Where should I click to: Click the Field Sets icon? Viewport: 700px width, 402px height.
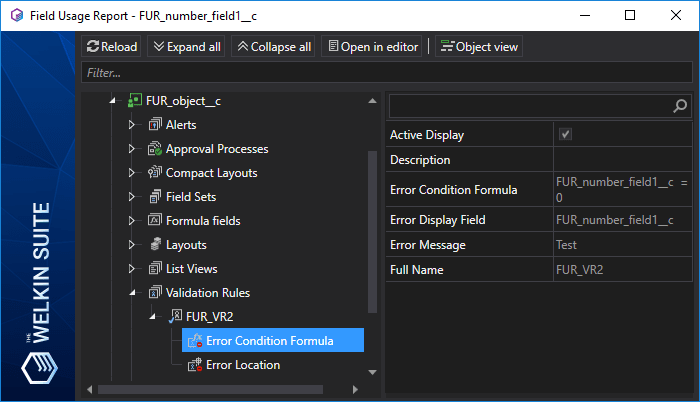coord(155,196)
